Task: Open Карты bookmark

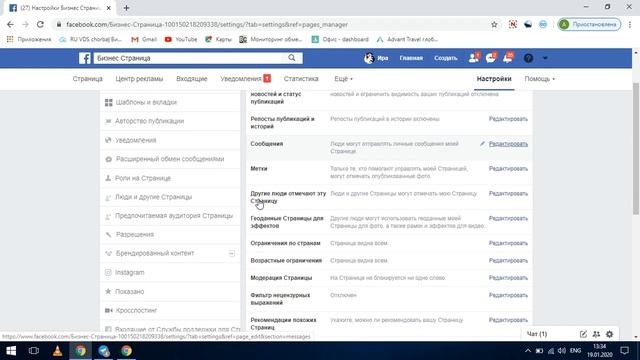Action: 218,39
